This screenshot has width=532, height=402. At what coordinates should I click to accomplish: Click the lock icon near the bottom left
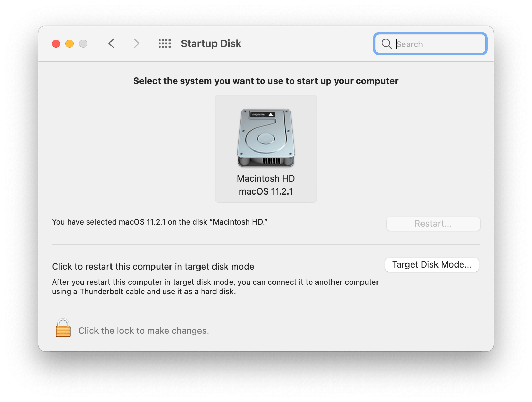click(x=63, y=328)
